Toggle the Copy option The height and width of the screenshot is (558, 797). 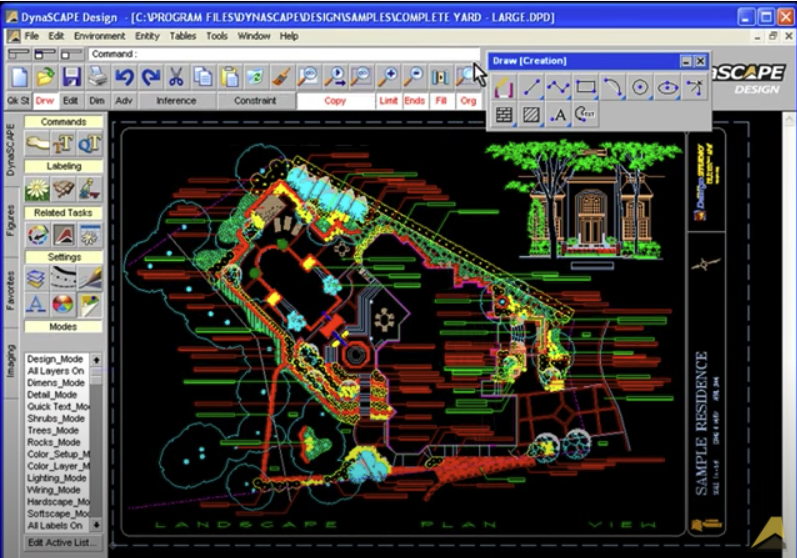(x=335, y=101)
